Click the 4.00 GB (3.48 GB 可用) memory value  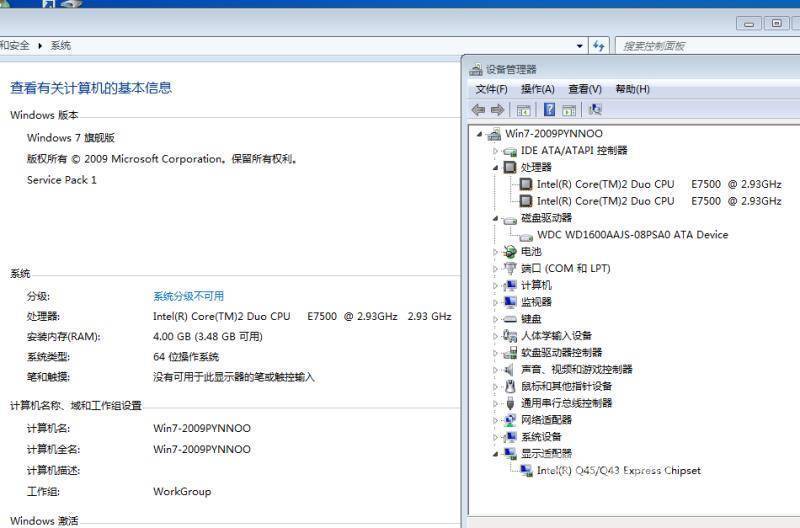[x=208, y=337]
